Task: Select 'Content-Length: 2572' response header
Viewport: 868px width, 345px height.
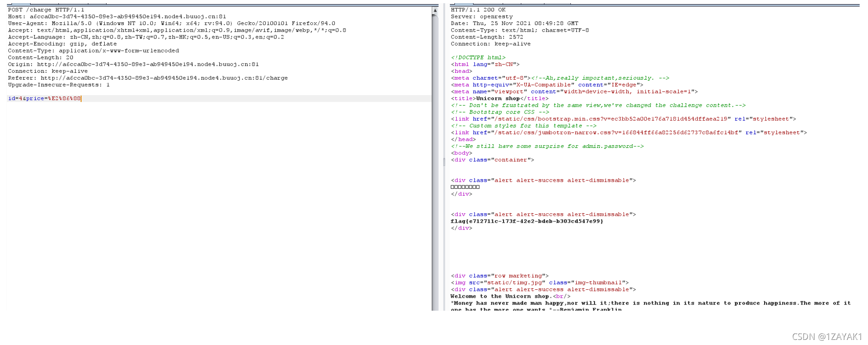Action: click(487, 37)
